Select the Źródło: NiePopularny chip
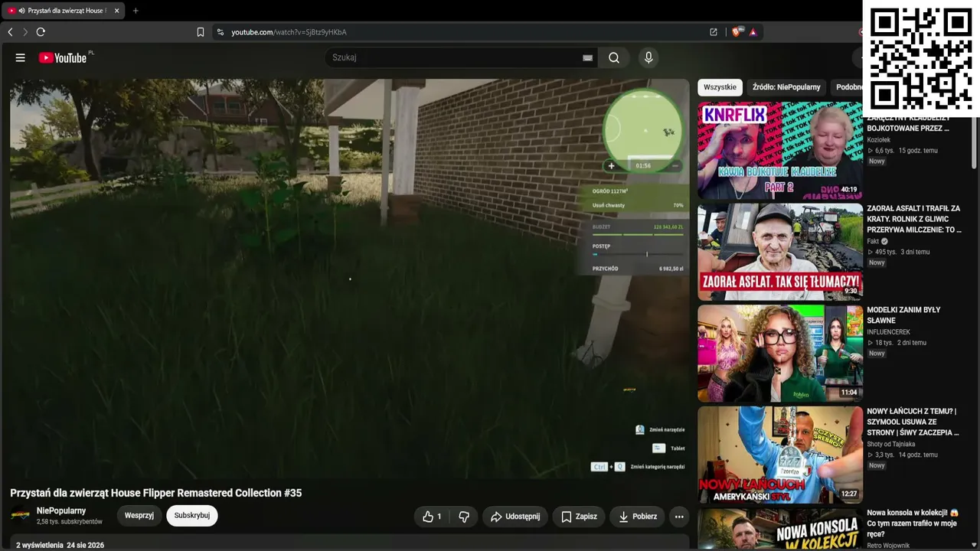 coord(786,87)
